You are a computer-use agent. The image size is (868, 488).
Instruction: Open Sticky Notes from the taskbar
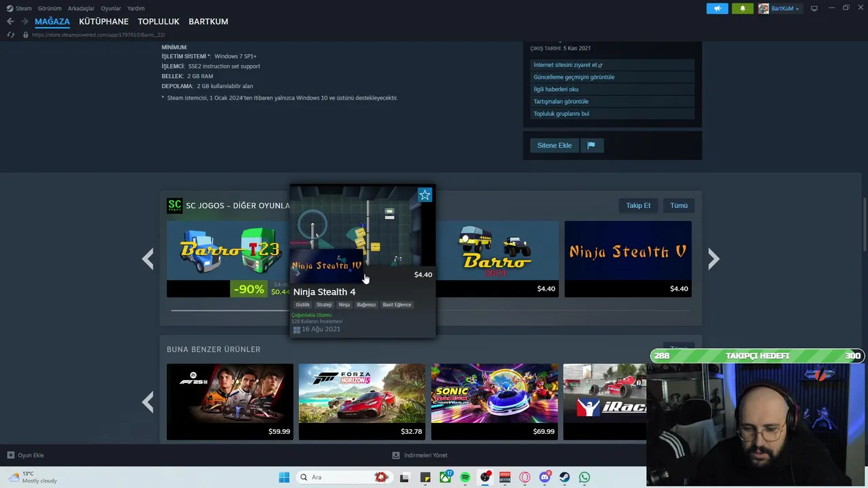(x=425, y=477)
